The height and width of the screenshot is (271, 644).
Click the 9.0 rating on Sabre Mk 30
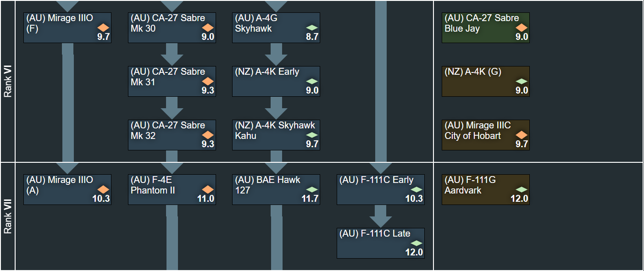tap(208, 37)
